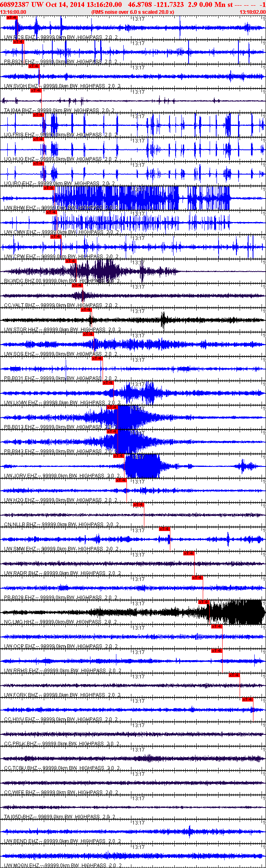
Task: Click the RMS noise scaling caption
Action: pos(133,12)
